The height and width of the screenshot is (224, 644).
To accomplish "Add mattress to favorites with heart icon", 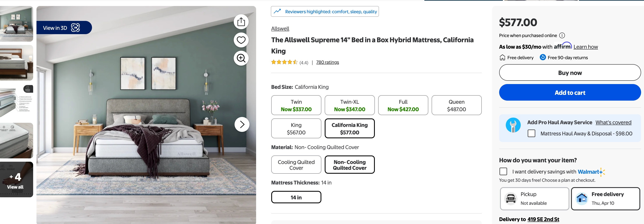I will point(241,40).
